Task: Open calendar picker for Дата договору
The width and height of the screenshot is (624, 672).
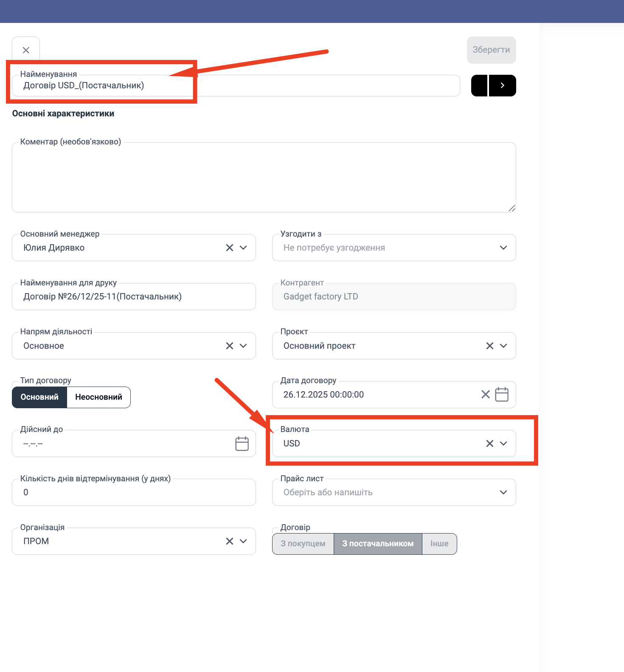Action: click(502, 395)
